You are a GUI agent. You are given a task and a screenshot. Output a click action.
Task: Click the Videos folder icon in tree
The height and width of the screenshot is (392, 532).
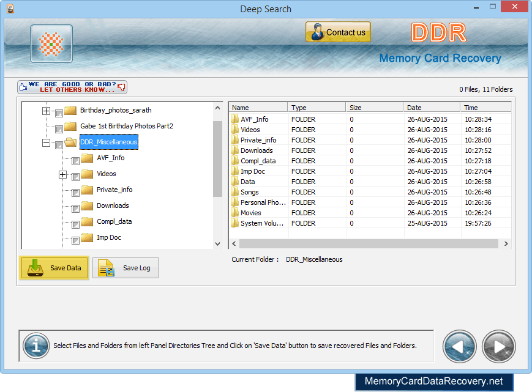(87, 174)
